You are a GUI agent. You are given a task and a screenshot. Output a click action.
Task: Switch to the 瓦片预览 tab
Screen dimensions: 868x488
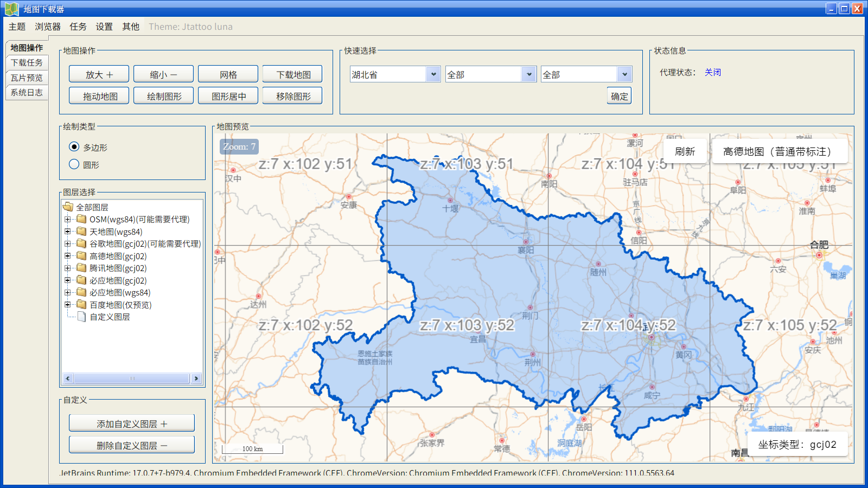[x=27, y=78]
